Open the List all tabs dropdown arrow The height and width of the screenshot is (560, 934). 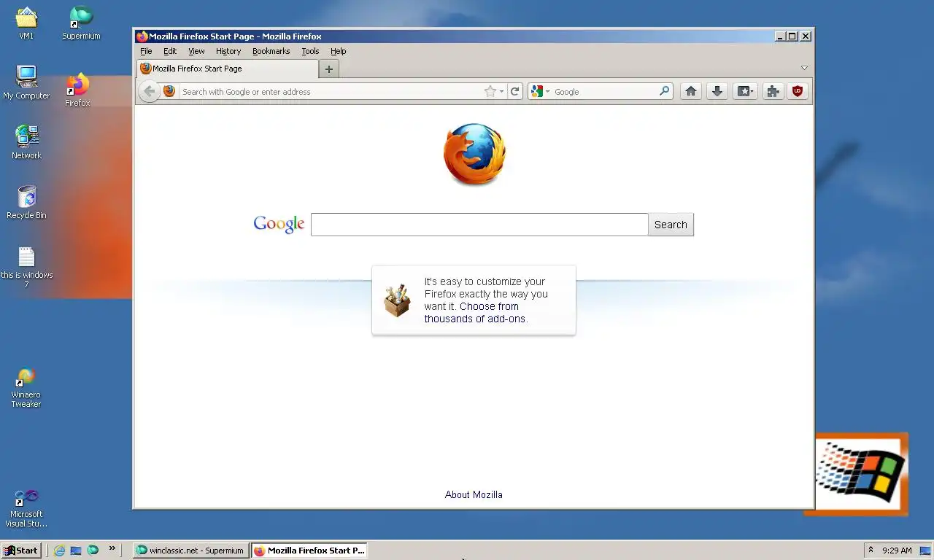tap(804, 68)
